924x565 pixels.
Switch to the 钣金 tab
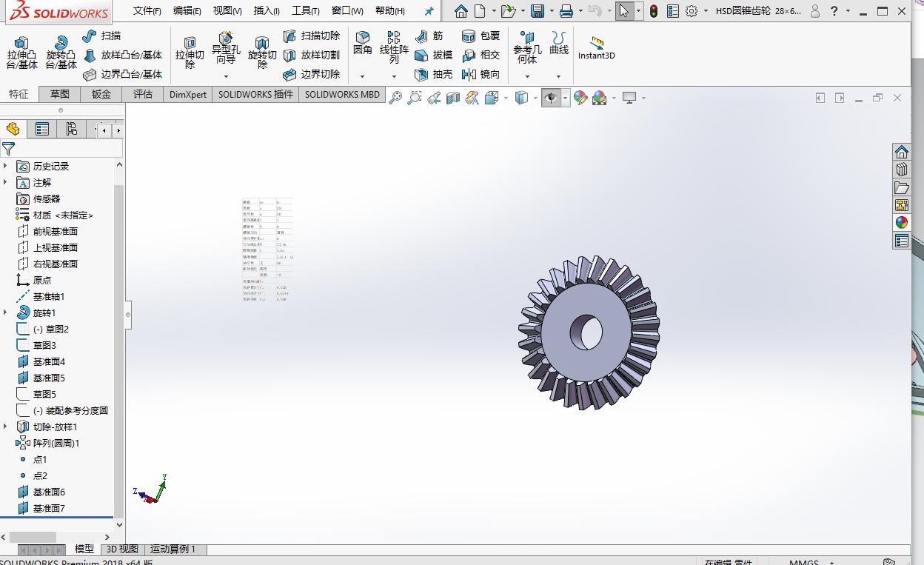coord(101,94)
